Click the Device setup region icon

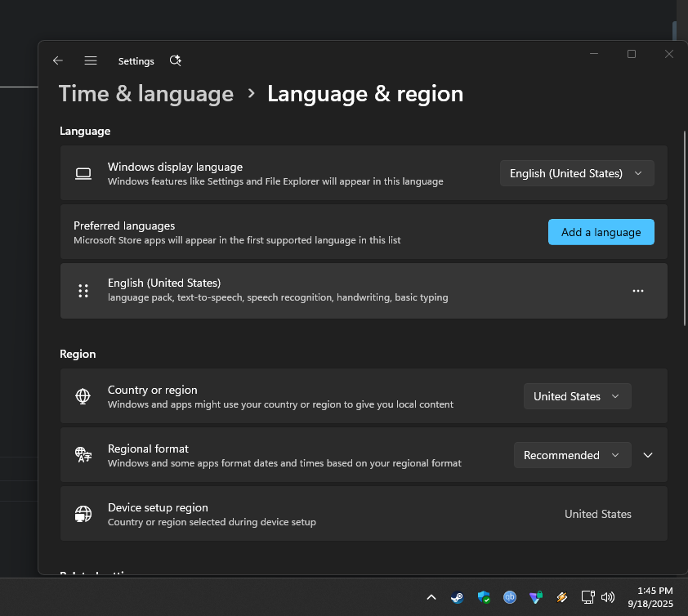tap(83, 514)
